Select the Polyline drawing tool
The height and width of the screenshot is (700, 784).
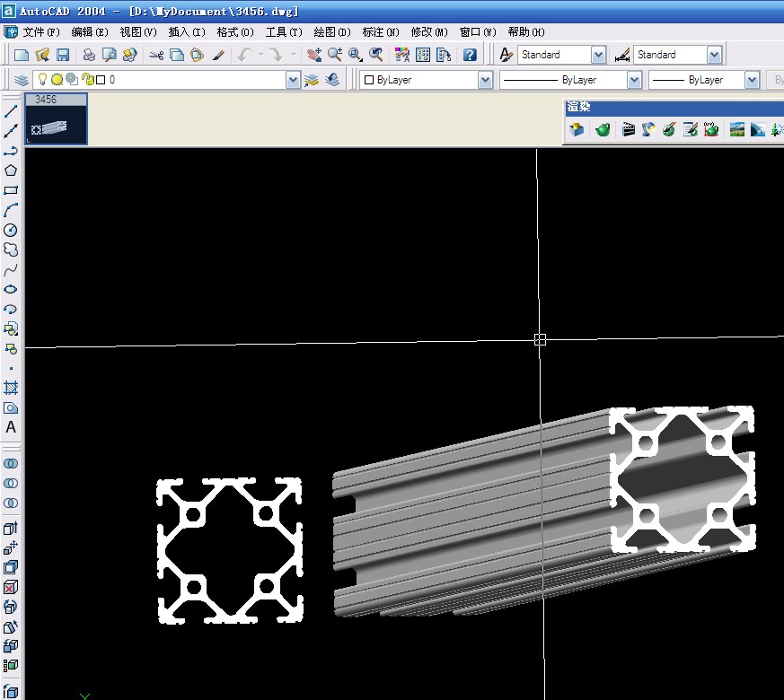pyautogui.click(x=11, y=151)
